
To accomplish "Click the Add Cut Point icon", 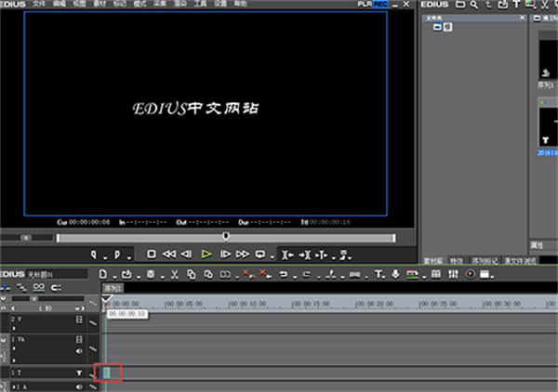I will point(331,274).
